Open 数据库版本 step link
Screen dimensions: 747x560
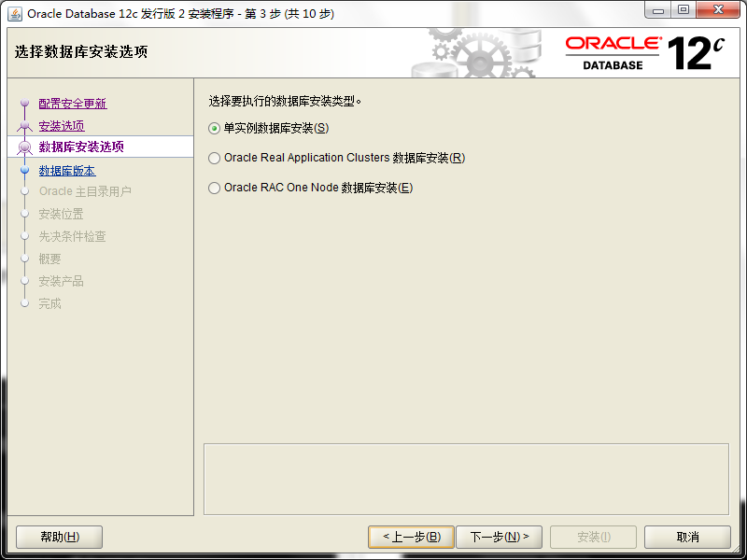67,171
